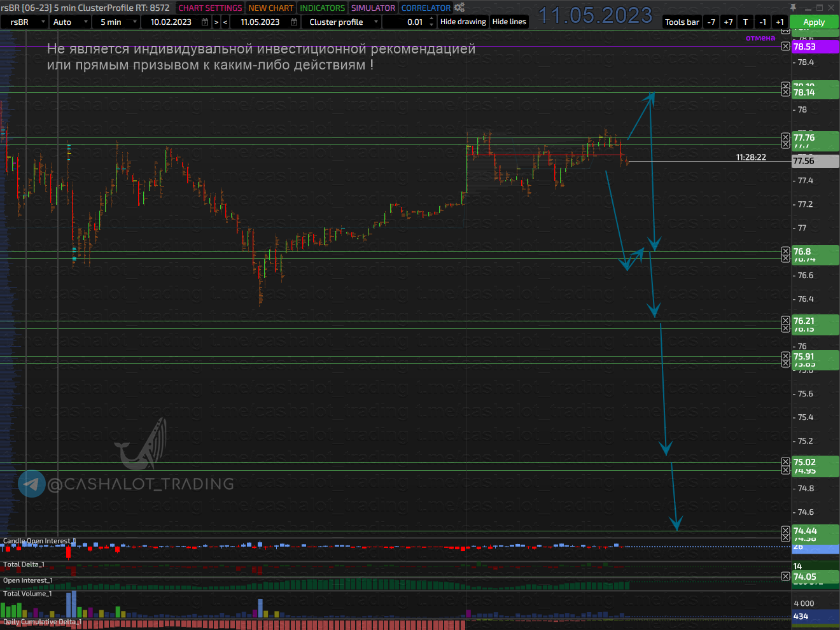Image resolution: width=840 pixels, height=630 pixels.
Task: Open the start date calendar picker
Action: (205, 22)
